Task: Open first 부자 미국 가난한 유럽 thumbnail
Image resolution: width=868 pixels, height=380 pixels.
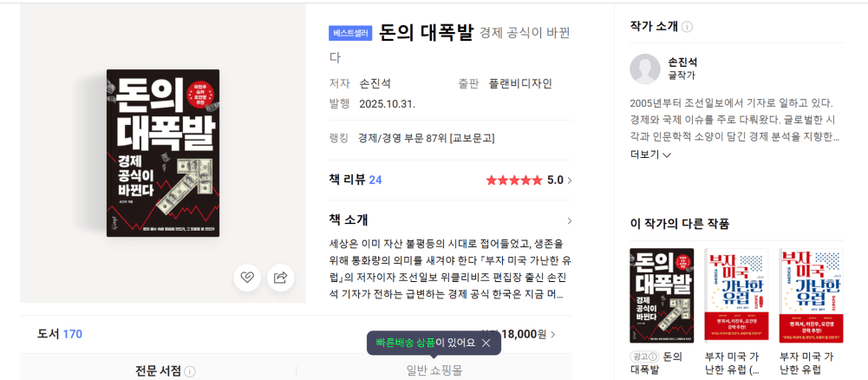Action: 735,295
